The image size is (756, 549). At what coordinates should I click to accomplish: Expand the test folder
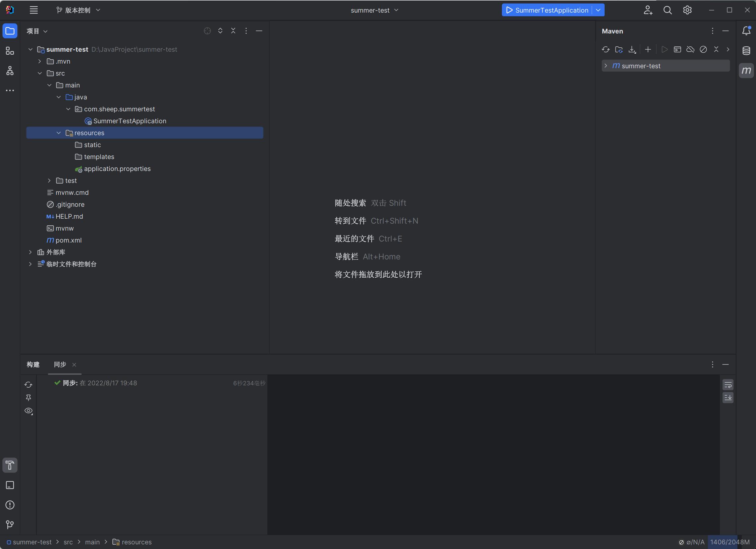coord(49,180)
